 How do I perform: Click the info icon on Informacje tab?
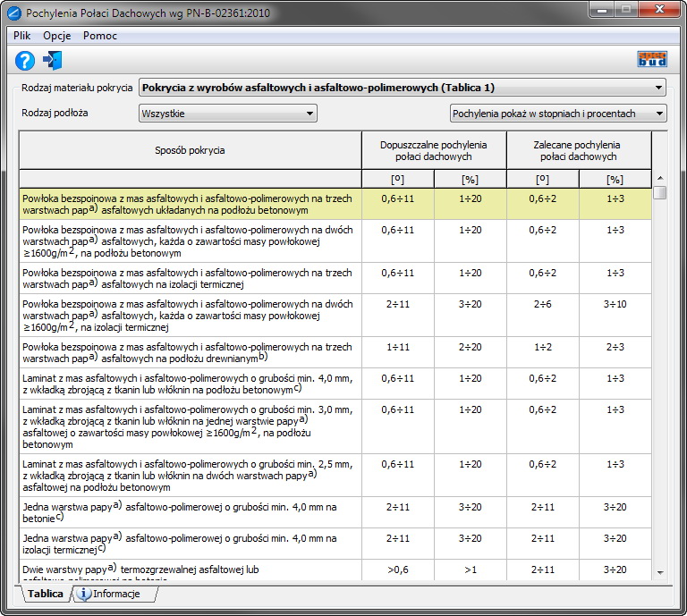click(x=84, y=595)
